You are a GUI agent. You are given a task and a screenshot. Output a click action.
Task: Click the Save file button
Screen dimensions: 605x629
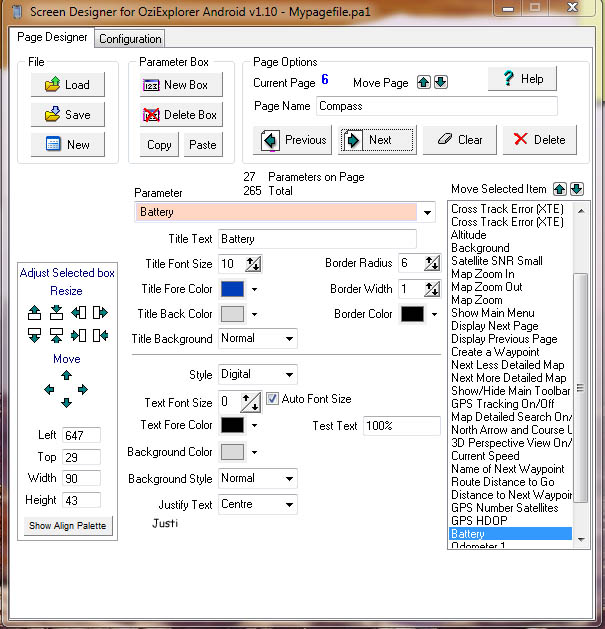tap(67, 115)
